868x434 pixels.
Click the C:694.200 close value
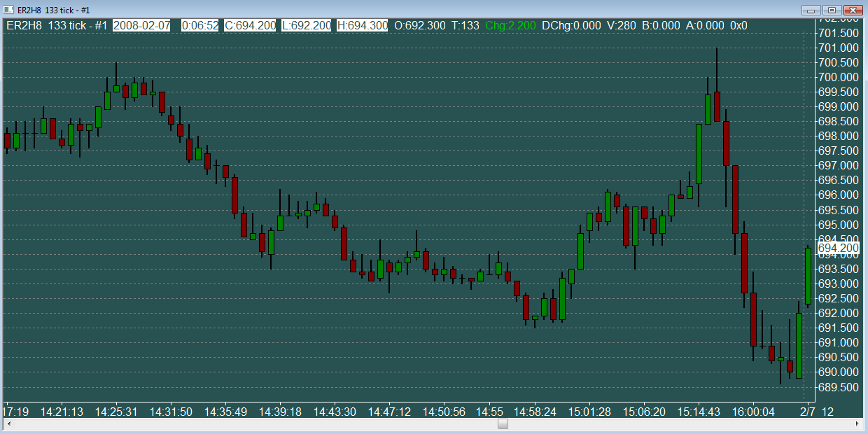[251, 25]
